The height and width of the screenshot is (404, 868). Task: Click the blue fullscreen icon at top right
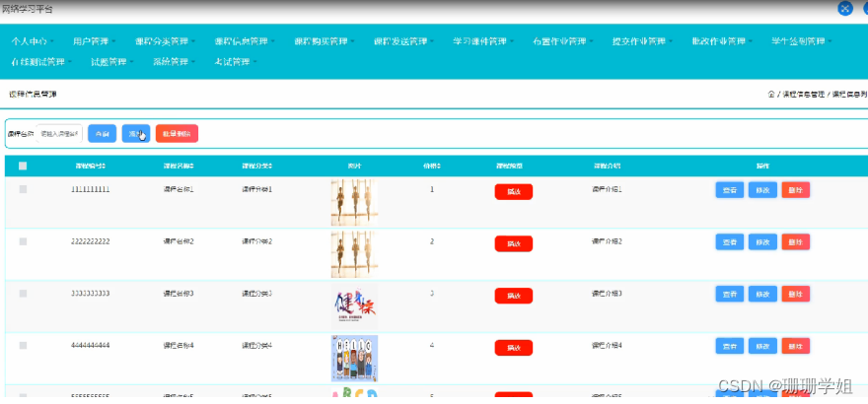pyautogui.click(x=844, y=8)
